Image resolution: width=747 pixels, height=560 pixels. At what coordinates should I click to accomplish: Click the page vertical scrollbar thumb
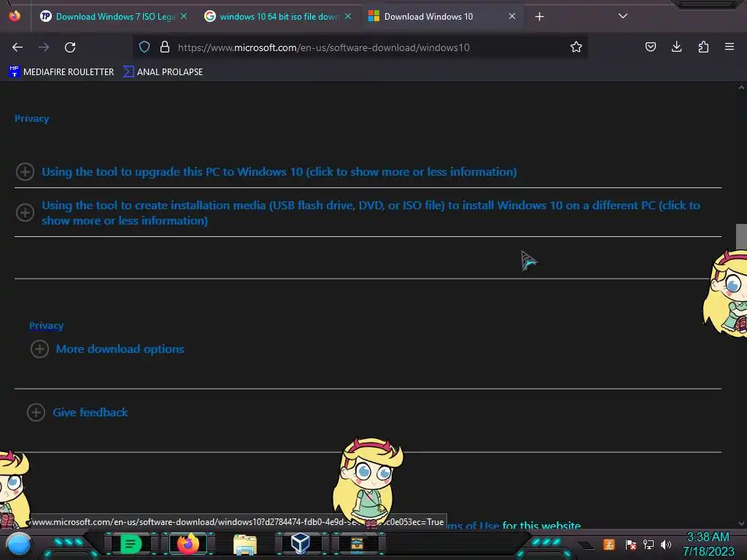point(741,236)
